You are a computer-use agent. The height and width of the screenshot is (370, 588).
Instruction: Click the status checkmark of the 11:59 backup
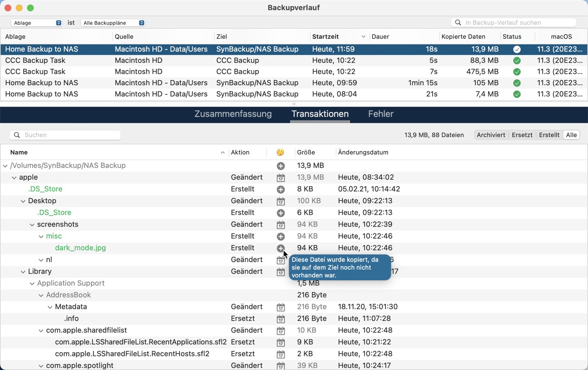pyautogui.click(x=517, y=49)
